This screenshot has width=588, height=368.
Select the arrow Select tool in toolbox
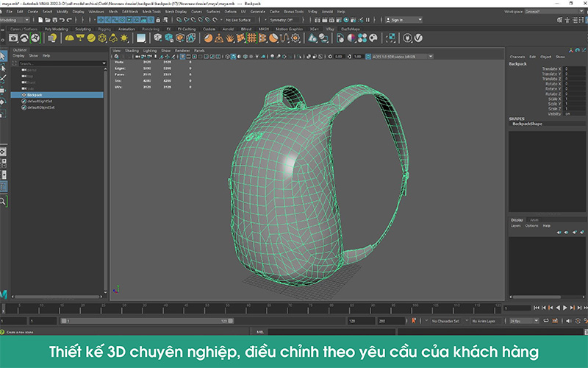(x=4, y=56)
